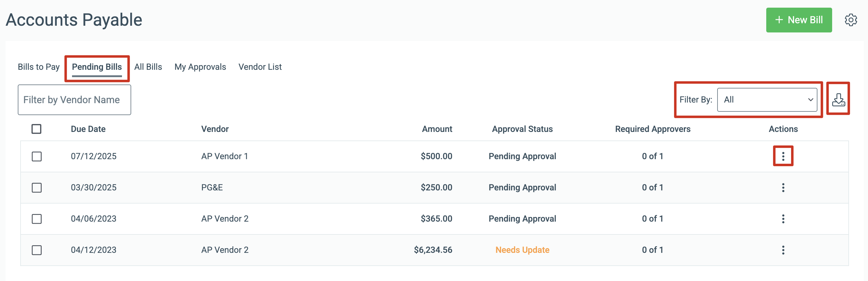The width and height of the screenshot is (868, 281).
Task: Open actions menu for $365.00 bill
Action: [x=783, y=219]
